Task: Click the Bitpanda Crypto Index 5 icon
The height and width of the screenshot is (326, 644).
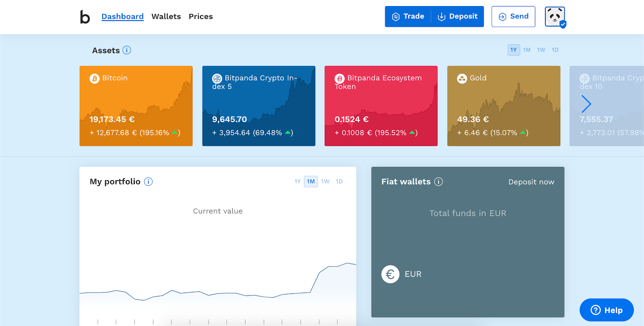Action: pos(217,78)
